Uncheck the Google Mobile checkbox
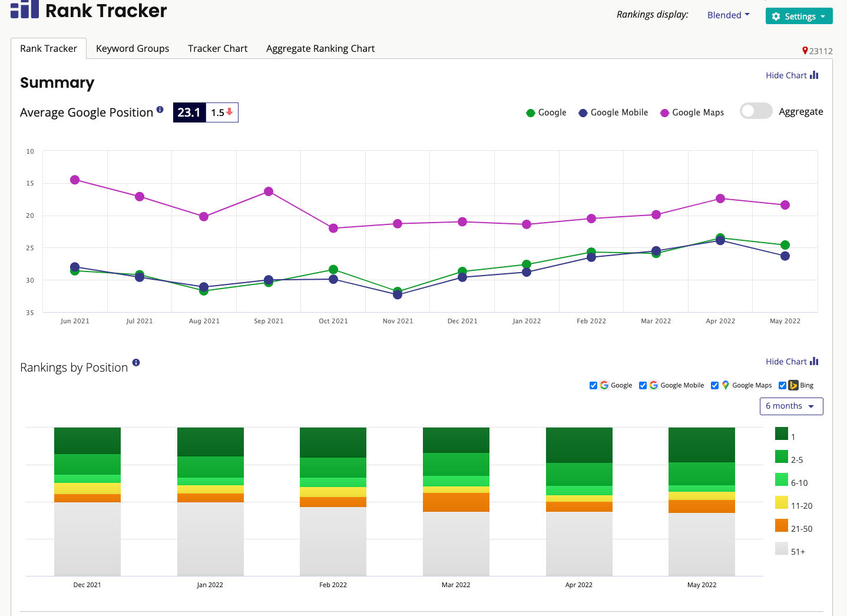The height and width of the screenshot is (616, 847). pos(643,386)
